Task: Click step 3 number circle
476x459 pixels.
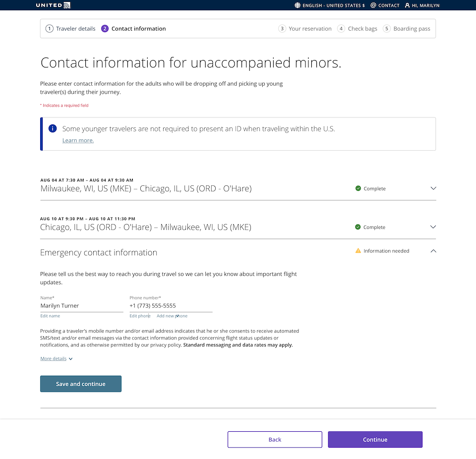Action: (x=282, y=29)
